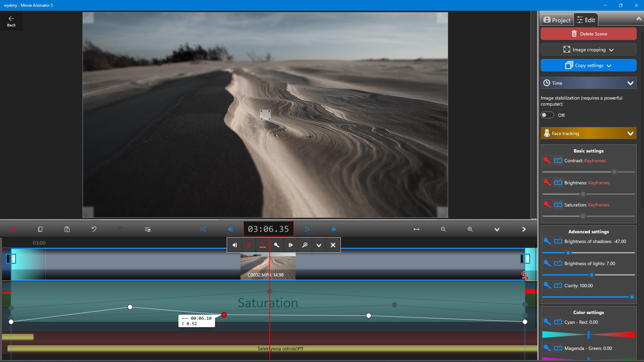Zoom in on the timeline with the magnifier icon

point(470,229)
